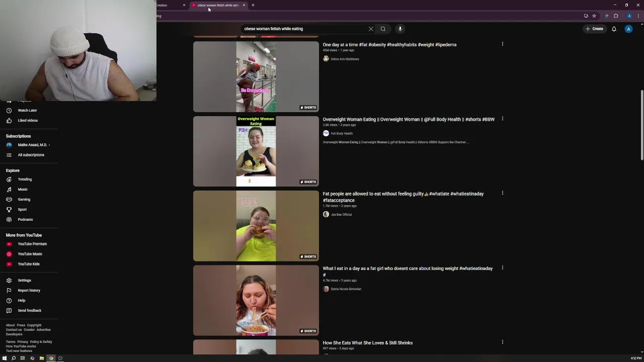Open Chrome profile avatar in toolbar
The image size is (644, 362).
pyautogui.click(x=629, y=16)
